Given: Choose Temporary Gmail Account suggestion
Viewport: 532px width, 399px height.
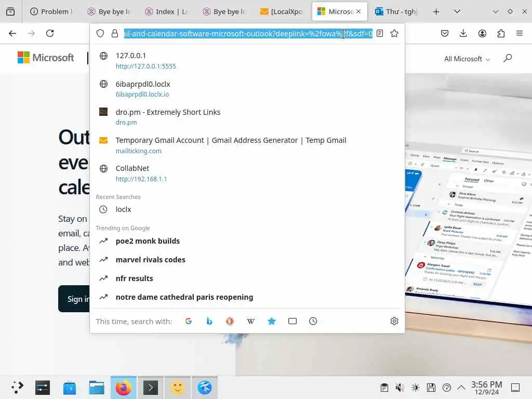Looking at the screenshot, I should coord(247,145).
